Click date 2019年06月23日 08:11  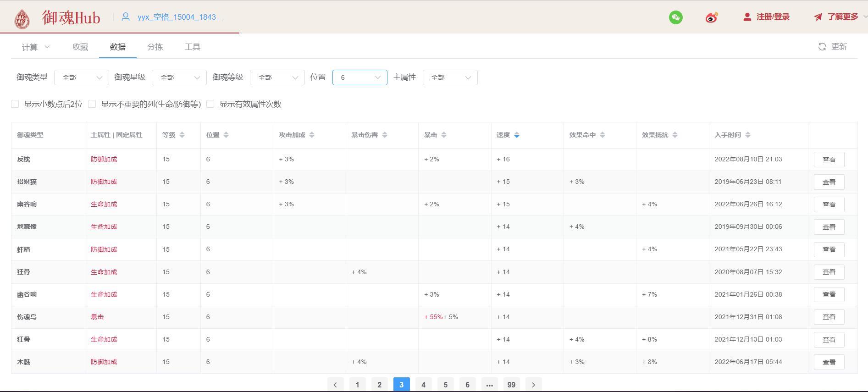coord(748,182)
